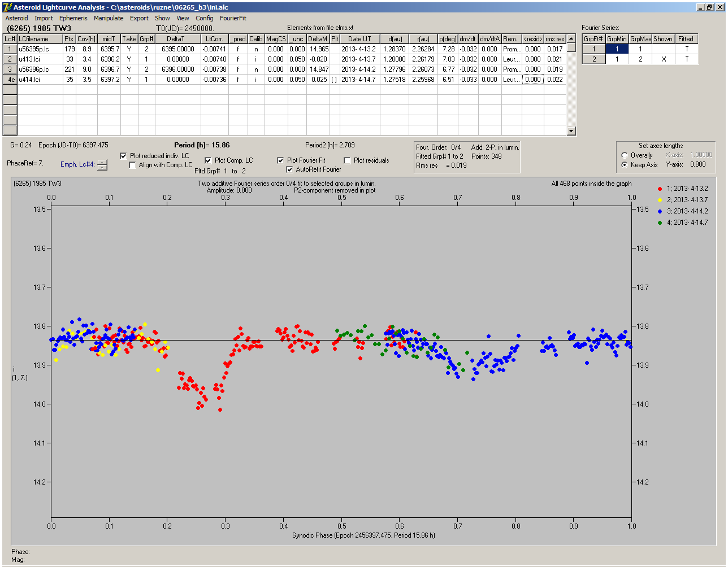This screenshot has width=728, height=567.
Task: Click blue legend dot for 2013-4-14.2
Action: 660,211
